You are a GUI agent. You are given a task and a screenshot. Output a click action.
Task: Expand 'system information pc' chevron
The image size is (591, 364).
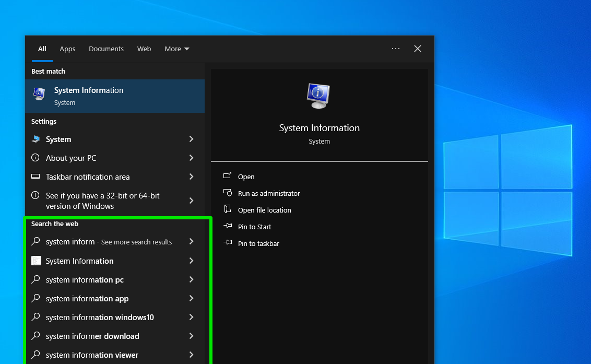coord(191,279)
